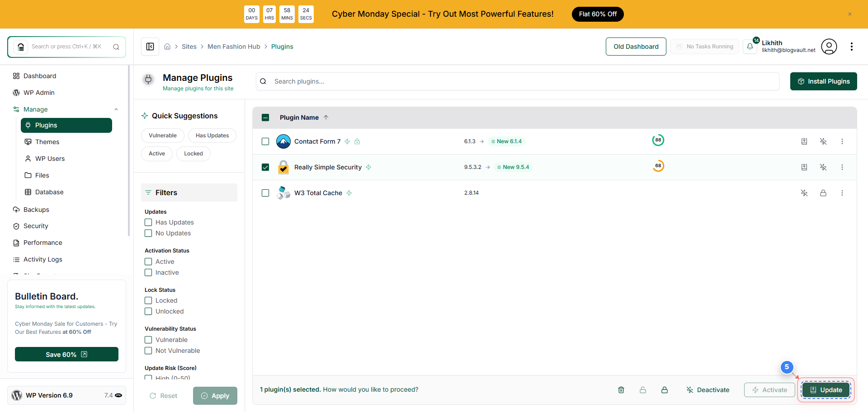Image resolution: width=868 pixels, height=412 pixels.
Task: Select the checkbox next to Contact Form 7
Action: pyautogui.click(x=265, y=141)
